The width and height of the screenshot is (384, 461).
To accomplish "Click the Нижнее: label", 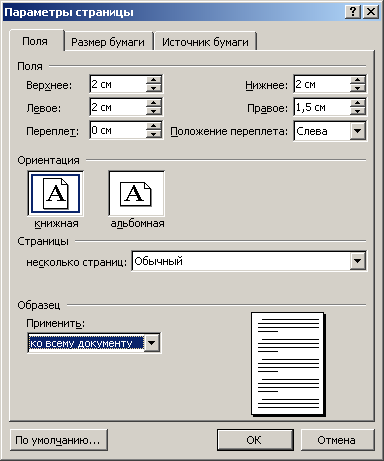I will pos(266,85).
